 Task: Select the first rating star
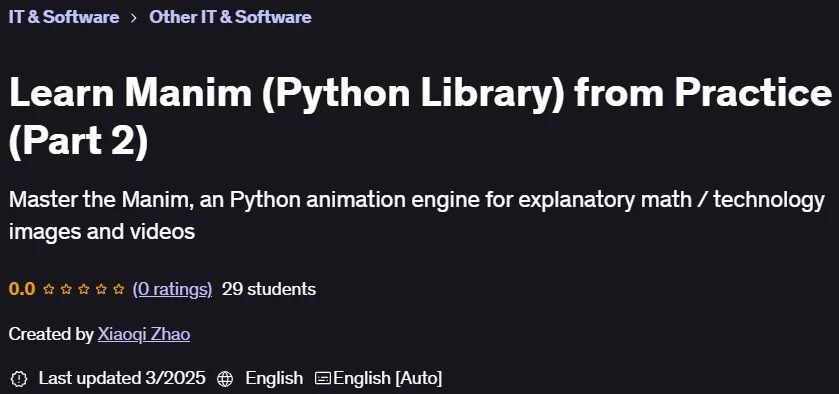tap(49, 290)
